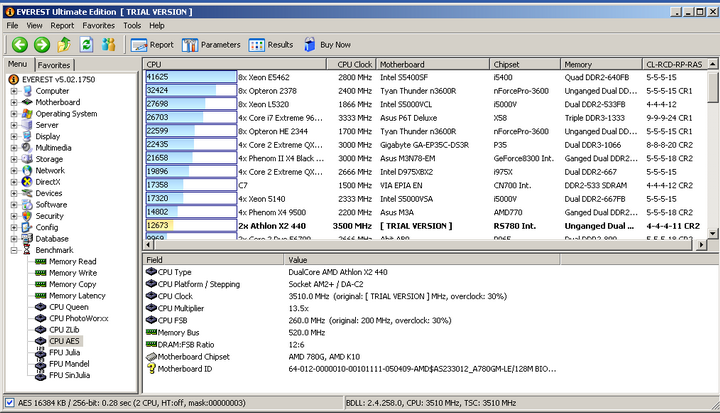720x413 pixels.
Task: Expand the Server tree node
Action: click(14, 125)
